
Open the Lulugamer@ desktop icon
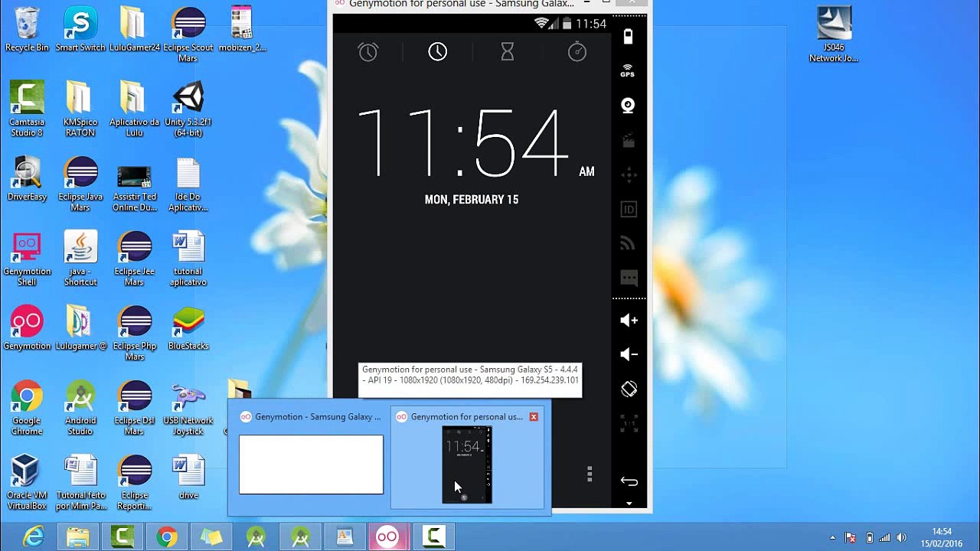tap(80, 328)
